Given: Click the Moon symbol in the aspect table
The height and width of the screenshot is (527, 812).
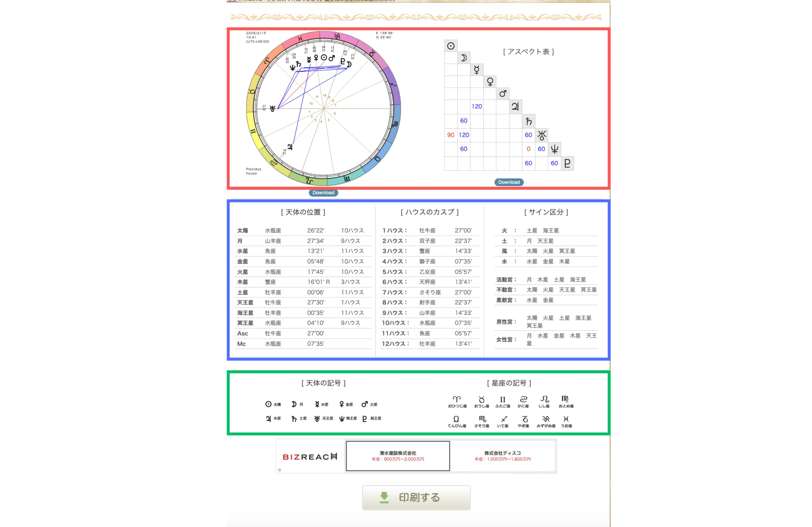Looking at the screenshot, I should [464, 58].
